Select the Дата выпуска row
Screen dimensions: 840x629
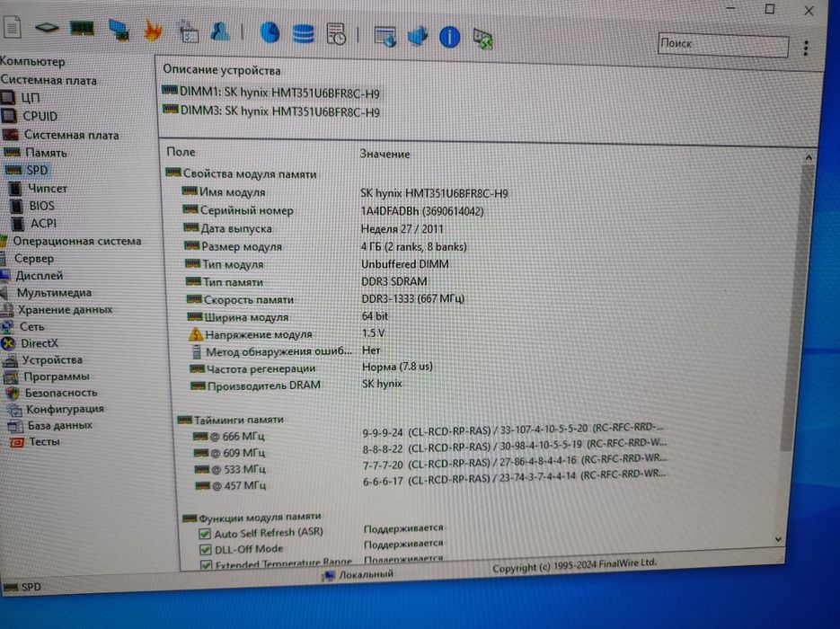(314, 228)
